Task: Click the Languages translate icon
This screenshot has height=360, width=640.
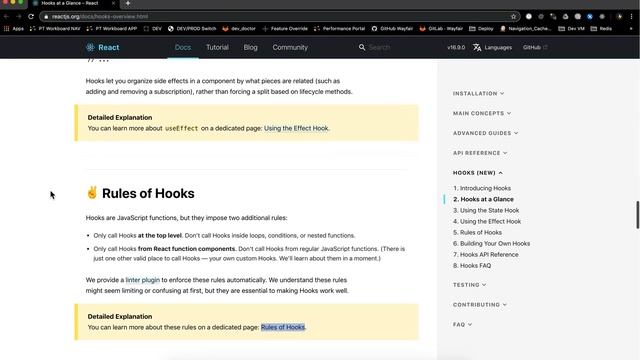Action: coord(477,47)
